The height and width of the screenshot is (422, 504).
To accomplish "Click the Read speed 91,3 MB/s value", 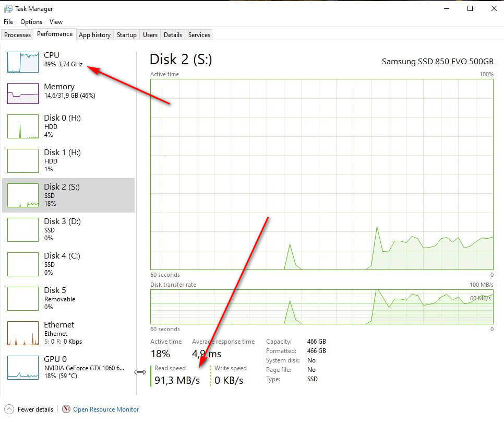I will coord(177,380).
